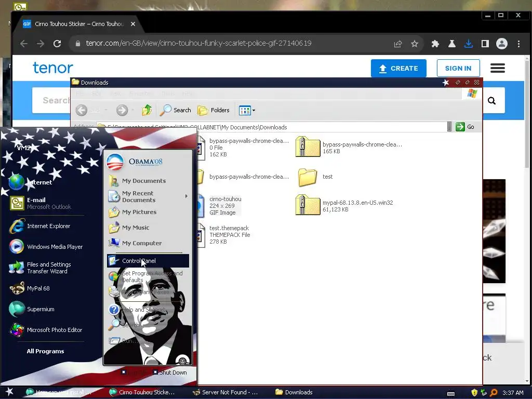Open Chrome three-dot menu
The width and height of the screenshot is (532, 399).
518,44
